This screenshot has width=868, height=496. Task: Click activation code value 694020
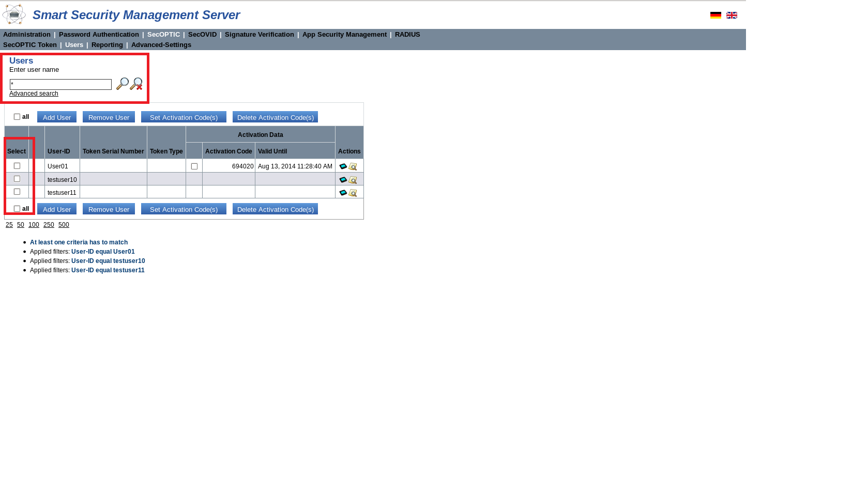[243, 166]
